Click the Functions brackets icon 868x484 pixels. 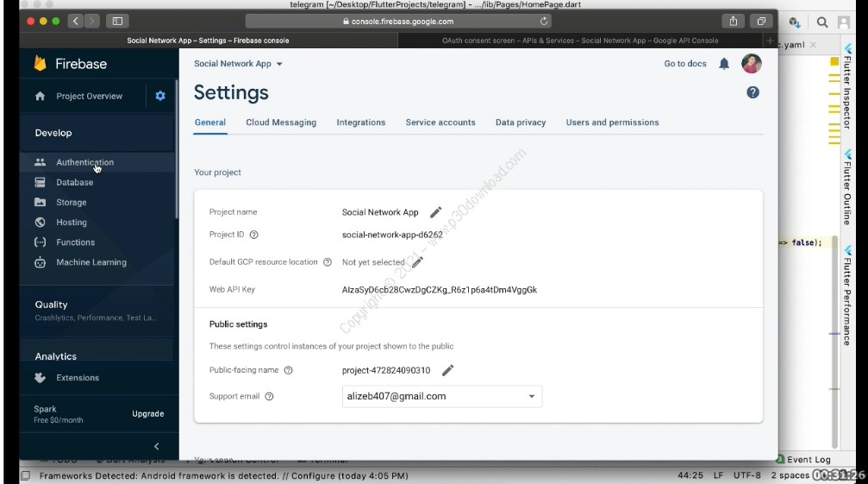point(40,242)
